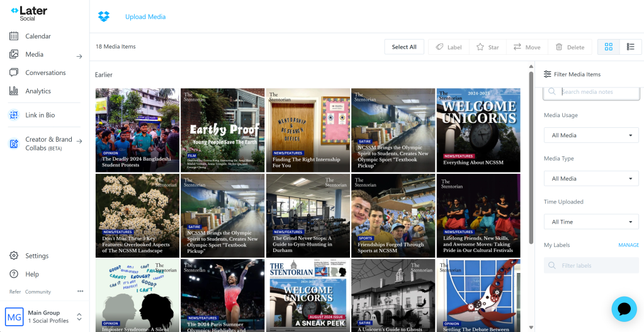Viewport: 644px width, 332px height.
Task: Click the Analytics bar chart icon
Action: pos(14,91)
